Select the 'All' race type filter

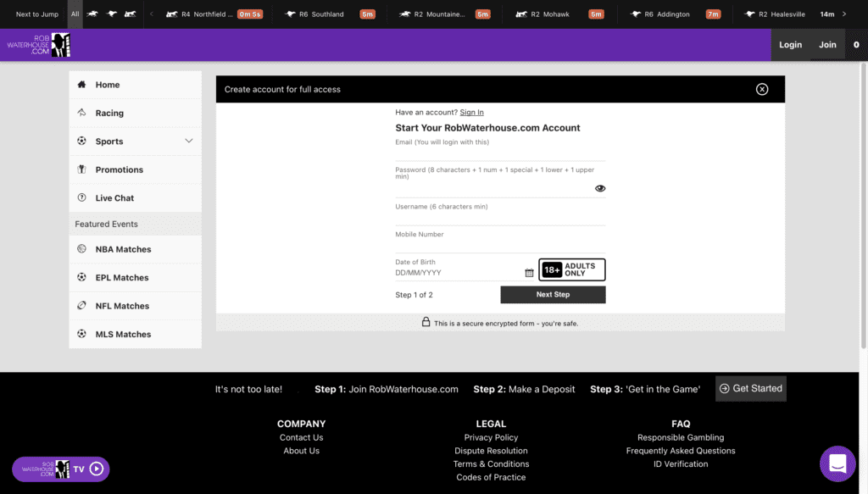click(x=75, y=14)
